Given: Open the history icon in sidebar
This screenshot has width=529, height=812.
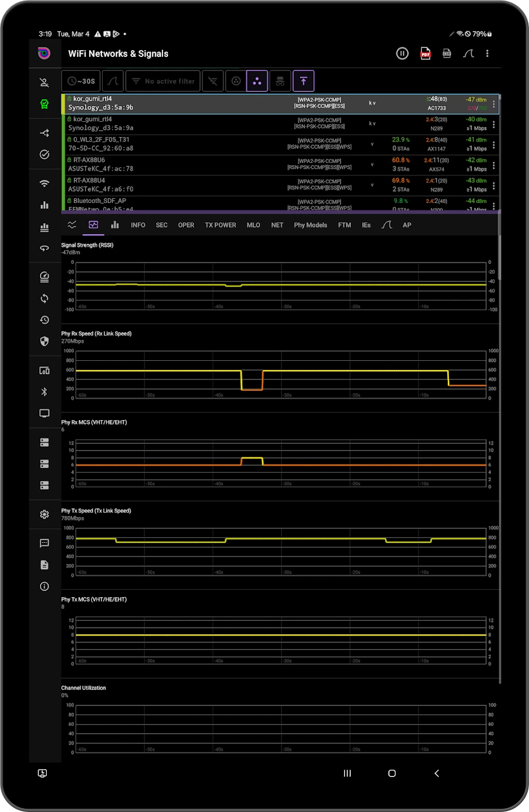Looking at the screenshot, I should [45, 320].
